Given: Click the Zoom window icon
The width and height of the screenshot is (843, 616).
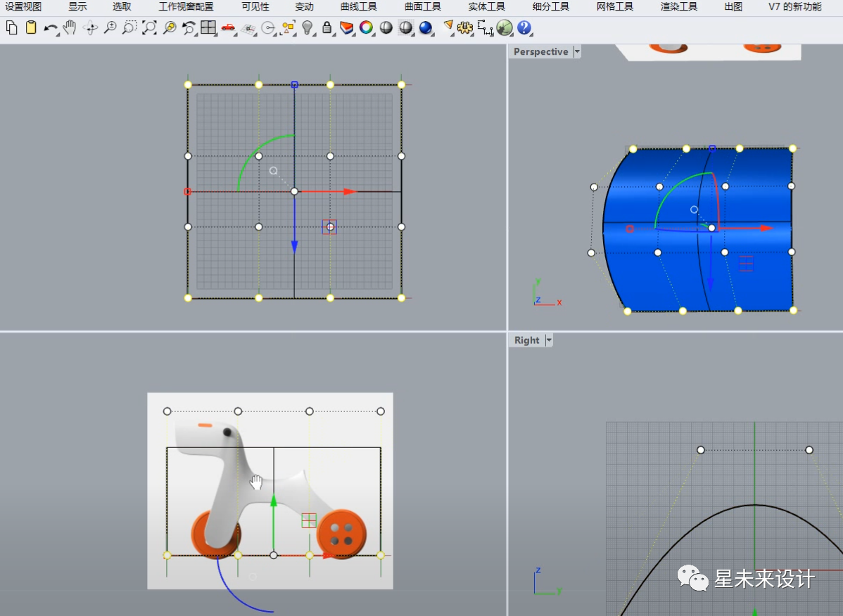Looking at the screenshot, I should point(129,28).
